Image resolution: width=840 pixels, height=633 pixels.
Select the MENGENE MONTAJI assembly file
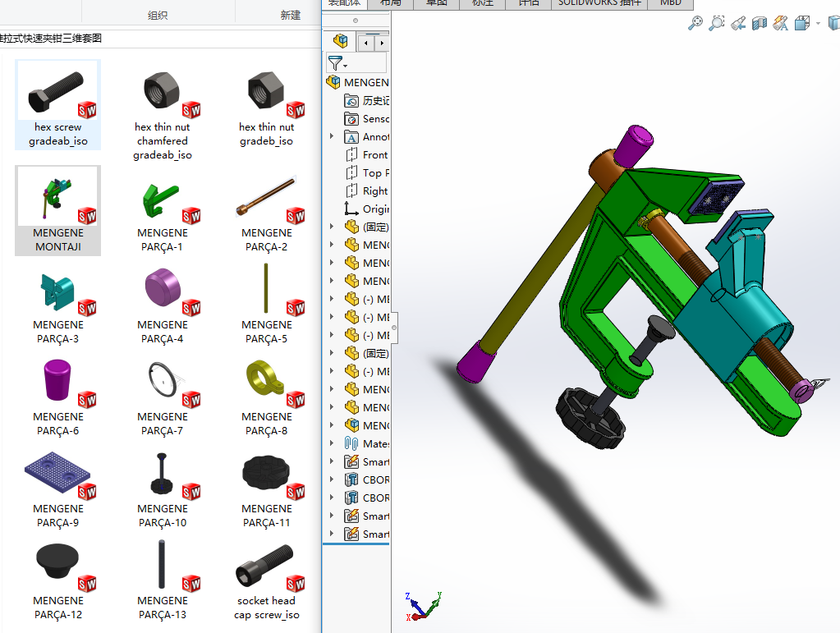click(x=57, y=210)
